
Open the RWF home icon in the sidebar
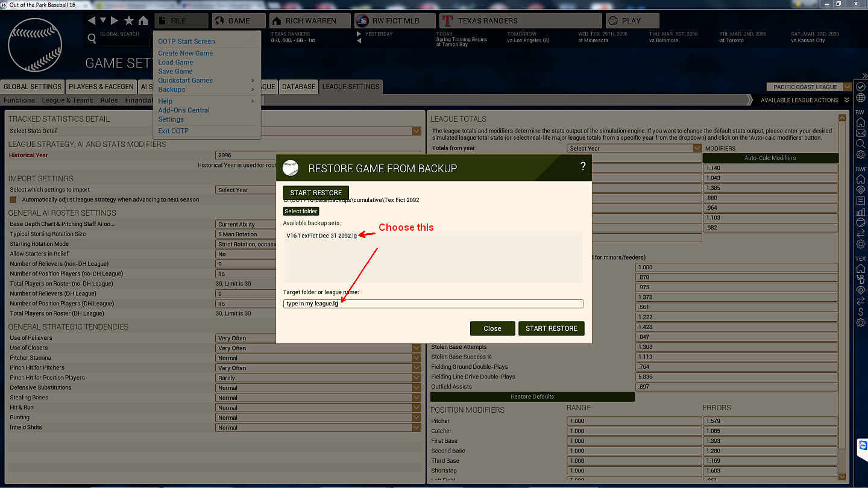(861, 179)
